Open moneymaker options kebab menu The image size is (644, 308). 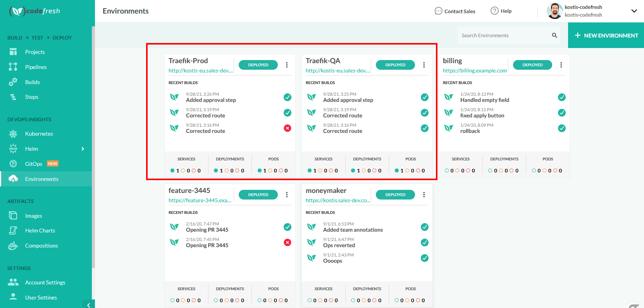tap(424, 194)
